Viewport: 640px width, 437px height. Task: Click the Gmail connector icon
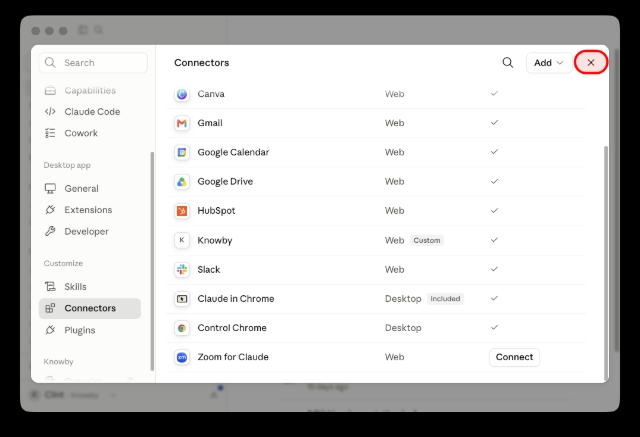point(182,123)
